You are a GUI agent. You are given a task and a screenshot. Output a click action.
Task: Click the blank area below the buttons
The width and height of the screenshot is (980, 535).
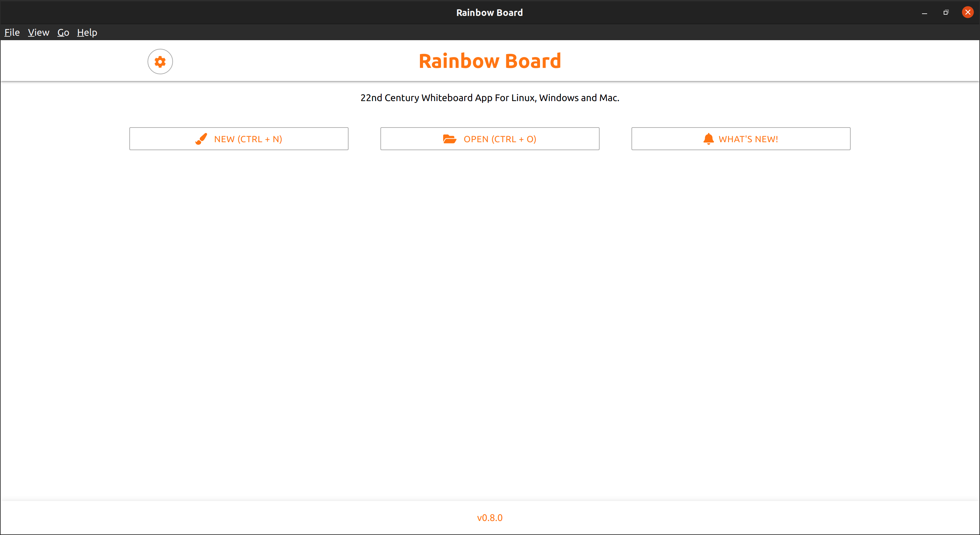click(490, 304)
